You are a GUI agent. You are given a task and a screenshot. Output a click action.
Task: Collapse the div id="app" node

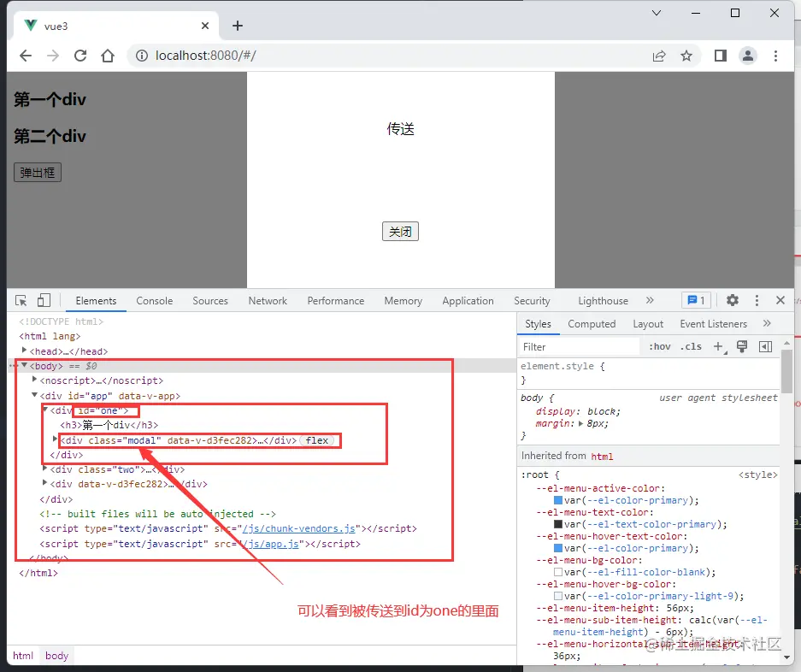(x=34, y=394)
